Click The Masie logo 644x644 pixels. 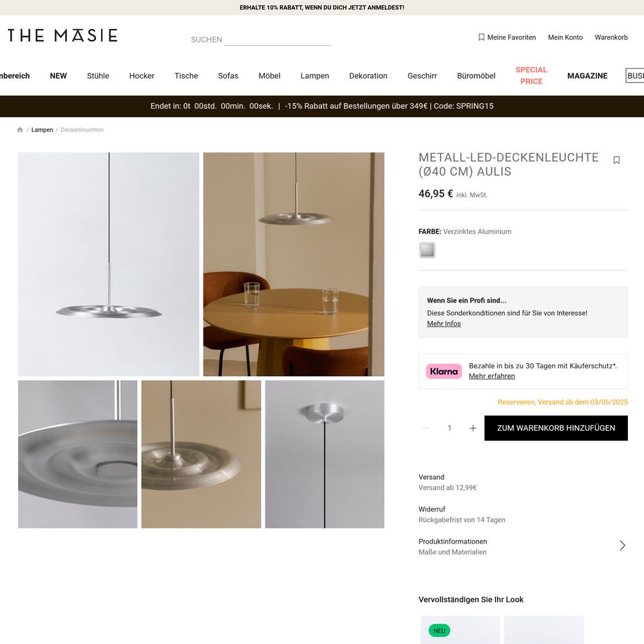click(x=63, y=35)
